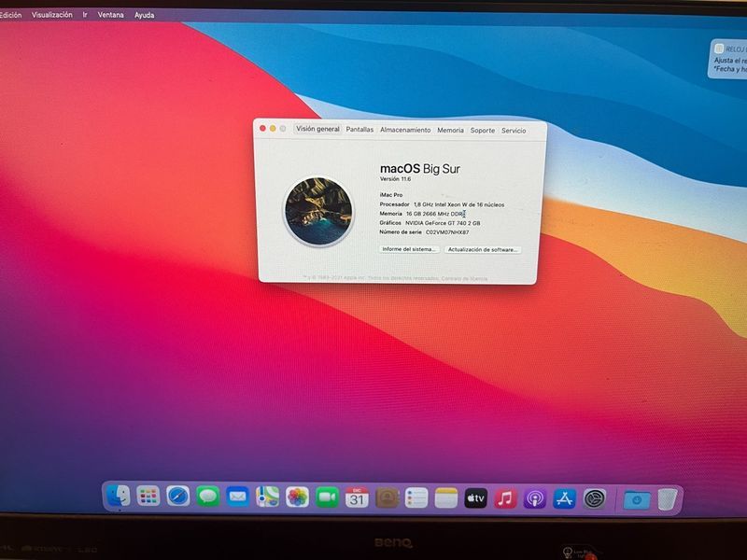Click 'NVIDIA GeForce GT 740 2 GB' text
The image size is (747, 560).
(x=443, y=223)
